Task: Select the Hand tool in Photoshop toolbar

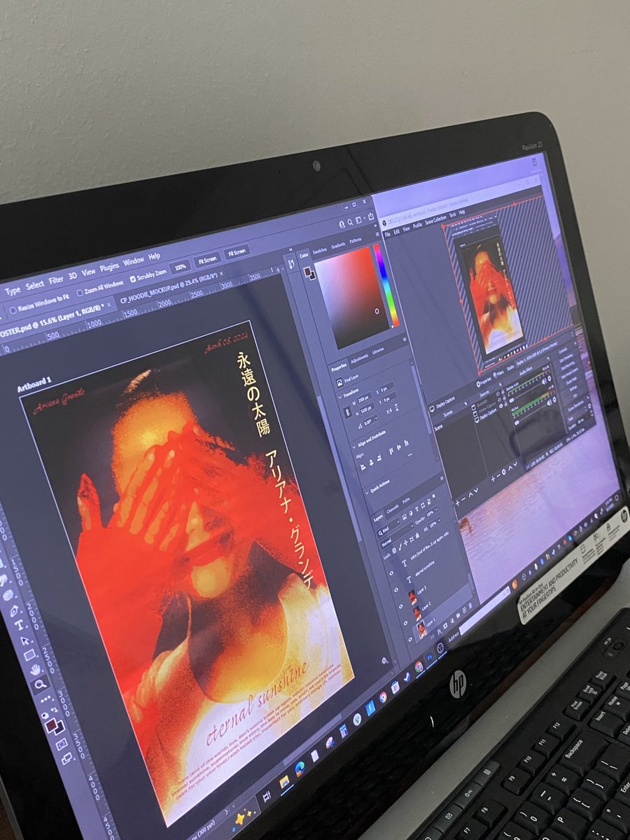Action: (35, 670)
